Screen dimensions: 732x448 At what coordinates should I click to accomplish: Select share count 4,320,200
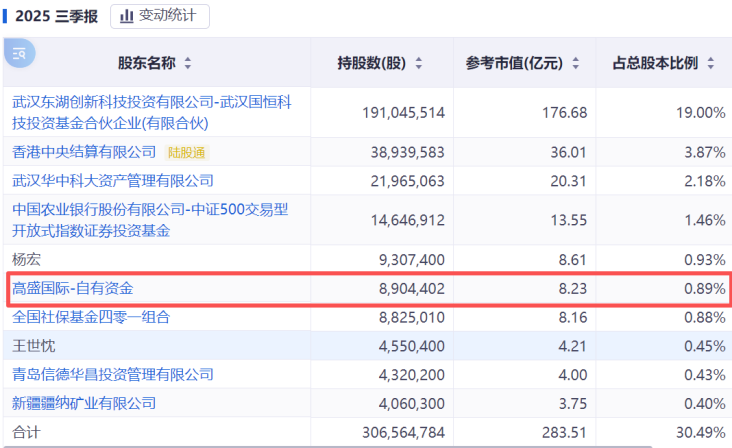click(412, 374)
